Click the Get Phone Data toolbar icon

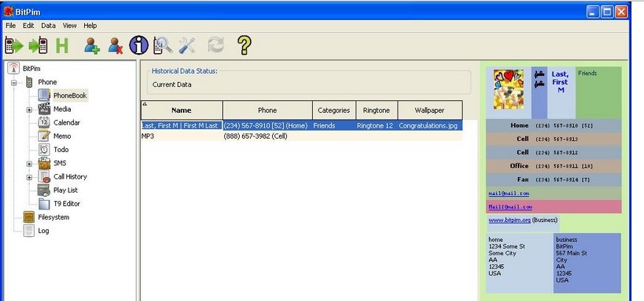[x=13, y=45]
